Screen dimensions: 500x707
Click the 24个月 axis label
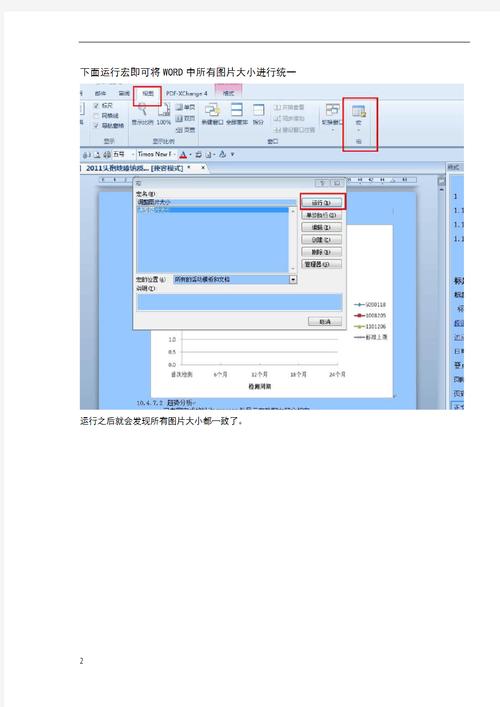coord(337,374)
